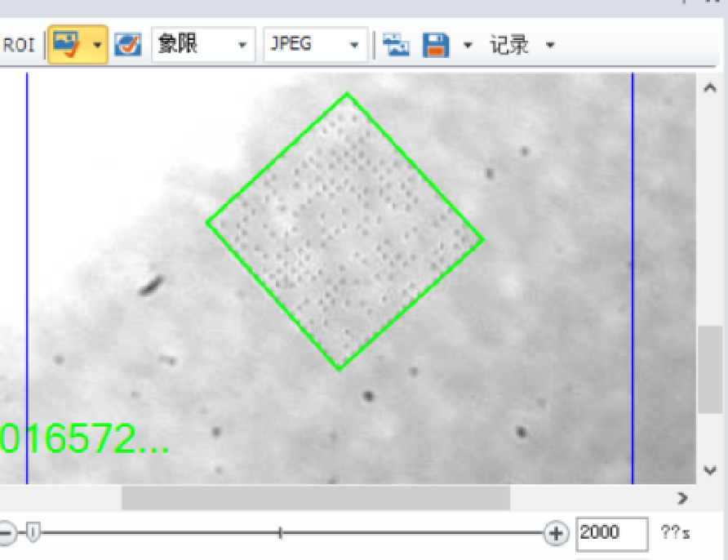This screenshot has height=560, width=728.
Task: Click the floppy disk save icon
Action: pyautogui.click(x=436, y=45)
